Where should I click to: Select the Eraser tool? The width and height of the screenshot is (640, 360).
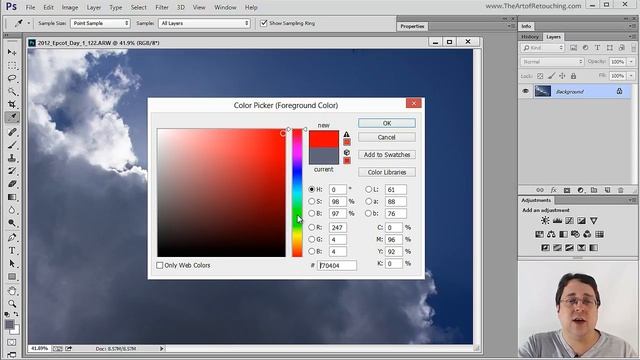click(12, 184)
